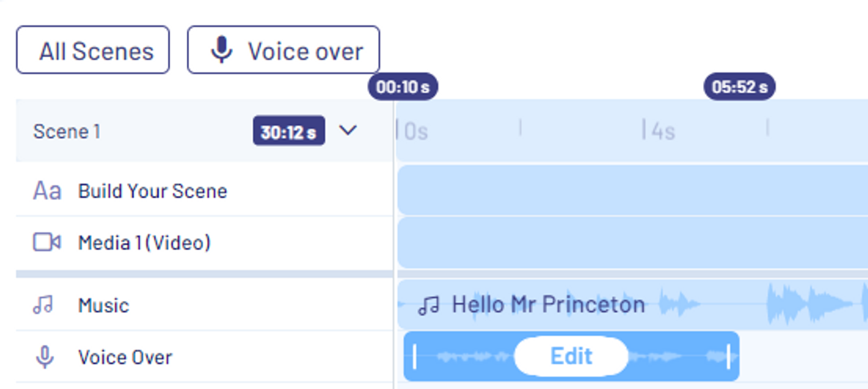Collapse Scene 1 using the chevron arrow
This screenshot has height=389, width=868.
click(x=348, y=130)
